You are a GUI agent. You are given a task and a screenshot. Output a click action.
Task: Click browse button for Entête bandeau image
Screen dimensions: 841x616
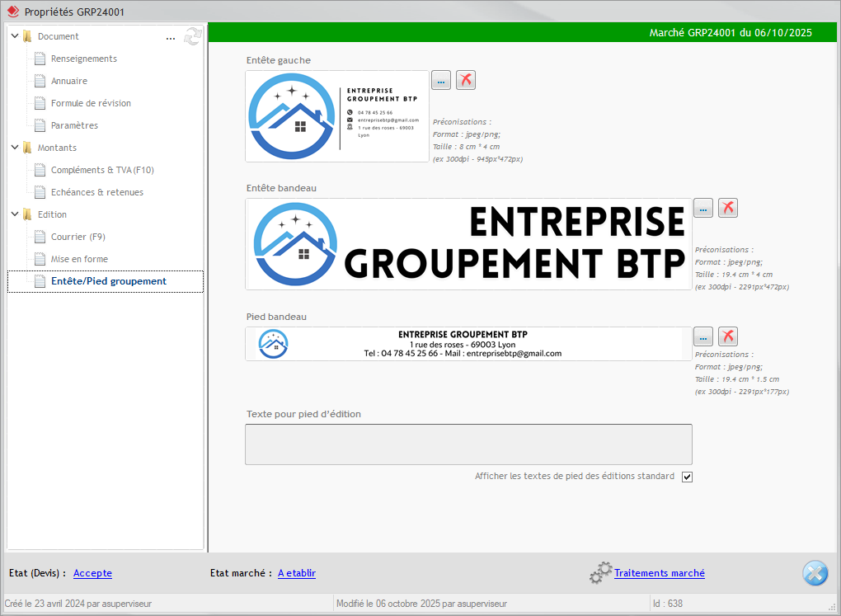[703, 208]
